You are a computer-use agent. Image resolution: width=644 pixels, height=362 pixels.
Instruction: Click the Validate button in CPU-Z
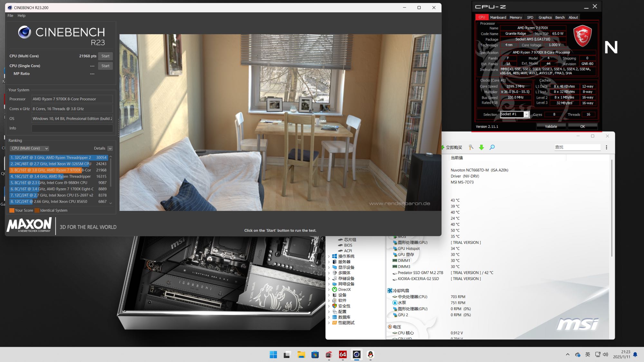click(x=551, y=126)
